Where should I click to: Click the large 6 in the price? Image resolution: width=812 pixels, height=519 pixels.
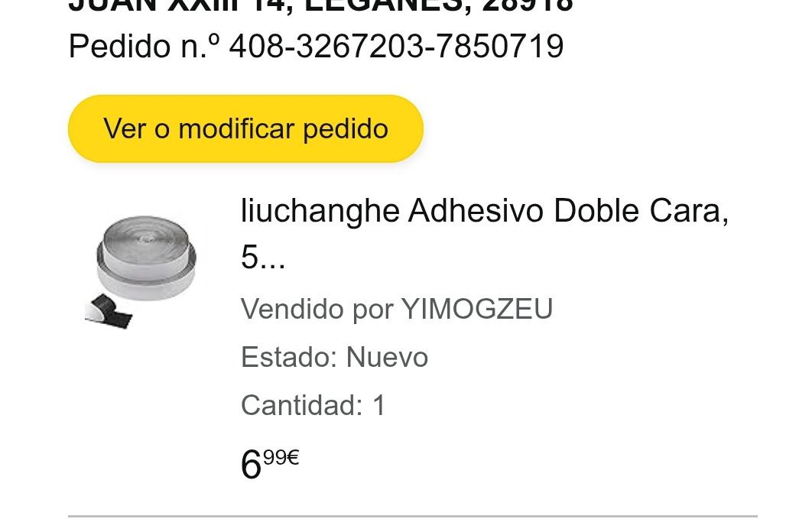(251, 465)
